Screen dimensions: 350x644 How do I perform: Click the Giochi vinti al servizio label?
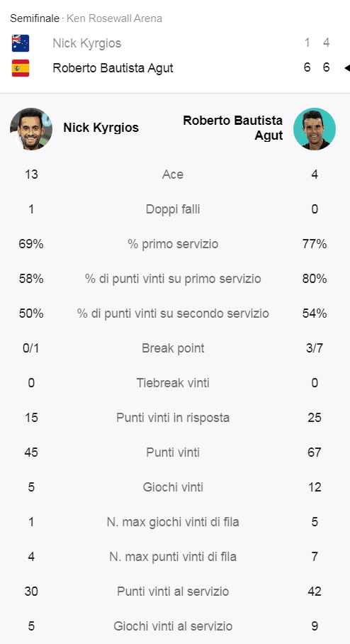(173, 626)
